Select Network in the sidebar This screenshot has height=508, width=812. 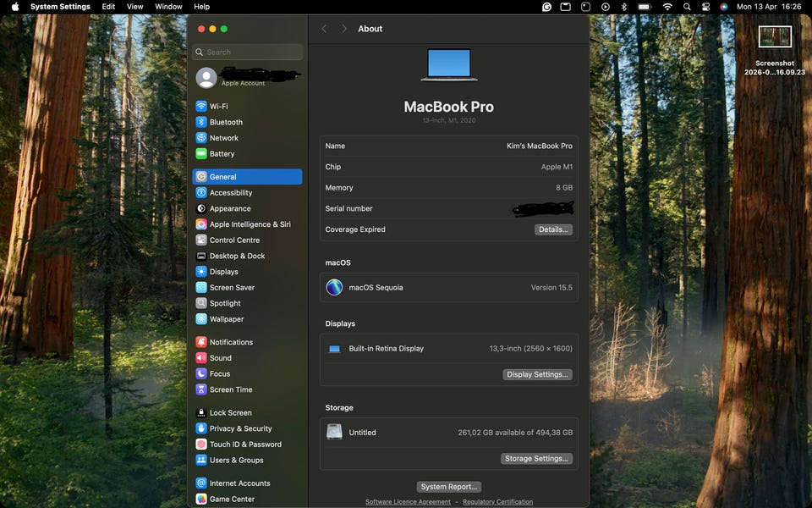(247, 138)
